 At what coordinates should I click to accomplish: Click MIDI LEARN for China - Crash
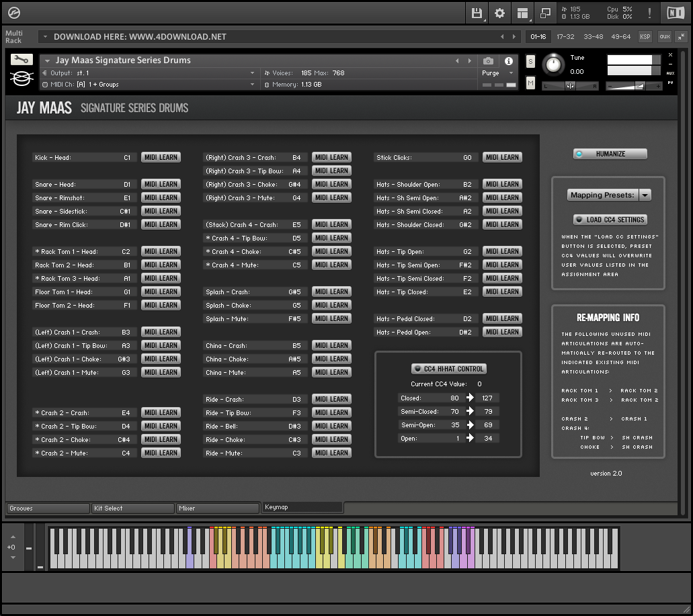point(331,345)
